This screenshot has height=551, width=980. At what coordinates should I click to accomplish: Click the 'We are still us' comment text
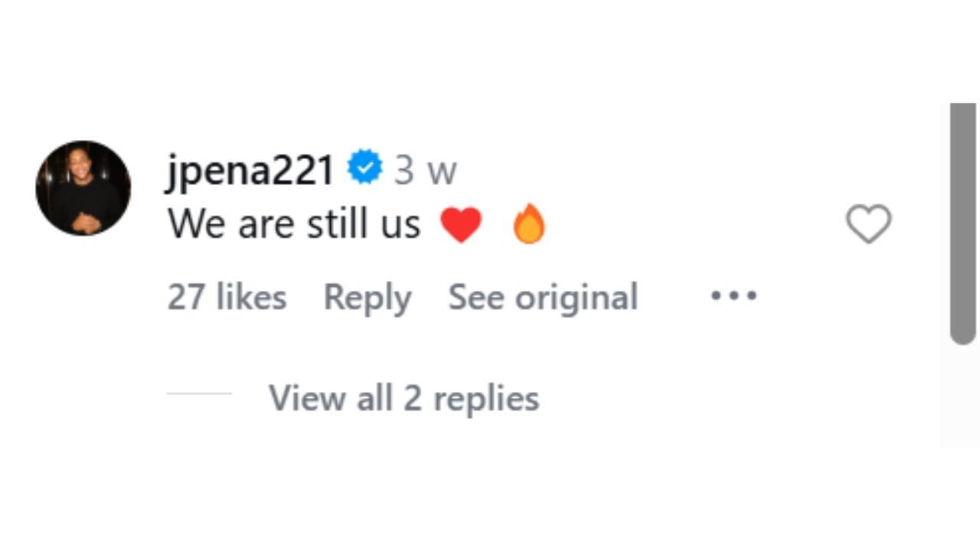point(294,225)
